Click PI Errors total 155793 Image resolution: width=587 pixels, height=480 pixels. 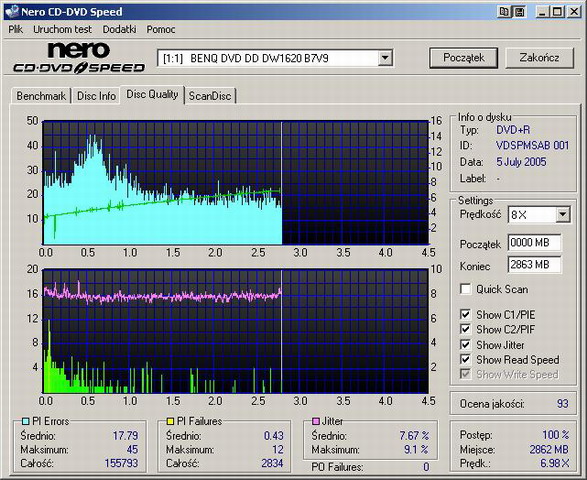coord(121,463)
